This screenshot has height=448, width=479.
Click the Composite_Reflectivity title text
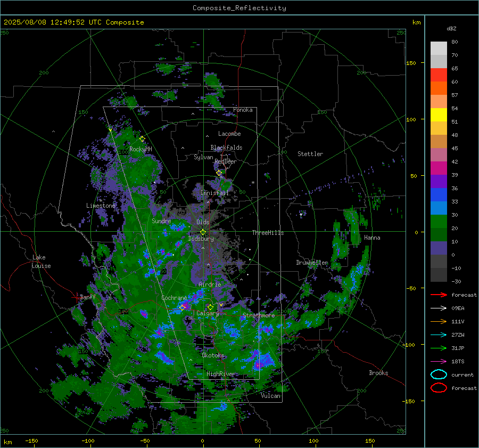(240, 8)
